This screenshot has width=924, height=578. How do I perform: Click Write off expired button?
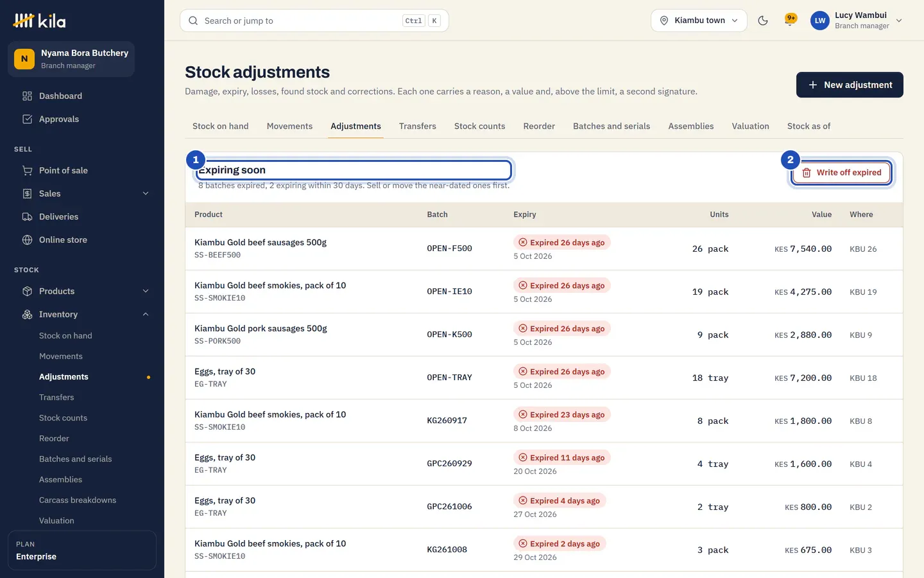click(x=841, y=173)
